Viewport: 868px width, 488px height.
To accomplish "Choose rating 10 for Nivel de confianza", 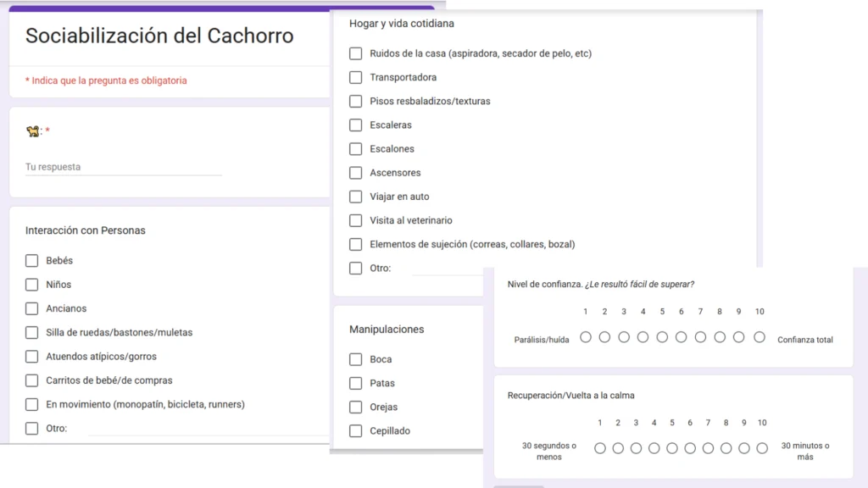I will 759,337.
